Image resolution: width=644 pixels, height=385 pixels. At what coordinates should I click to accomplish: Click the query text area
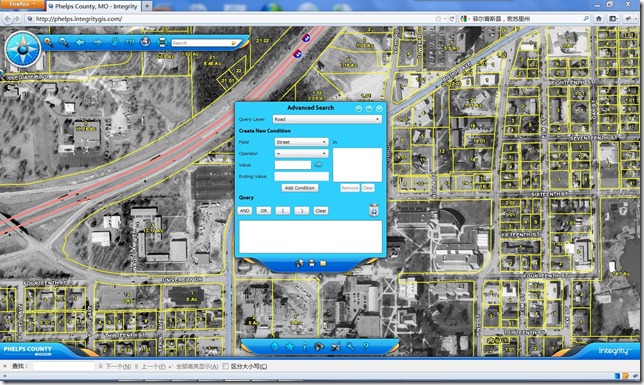310,237
